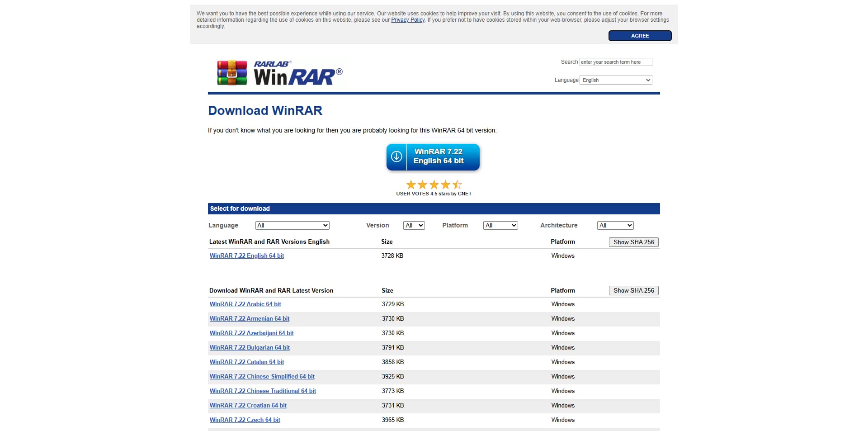Click the RARLAB WinRAR wordmark
This screenshot has width=868, height=431.
(x=298, y=73)
